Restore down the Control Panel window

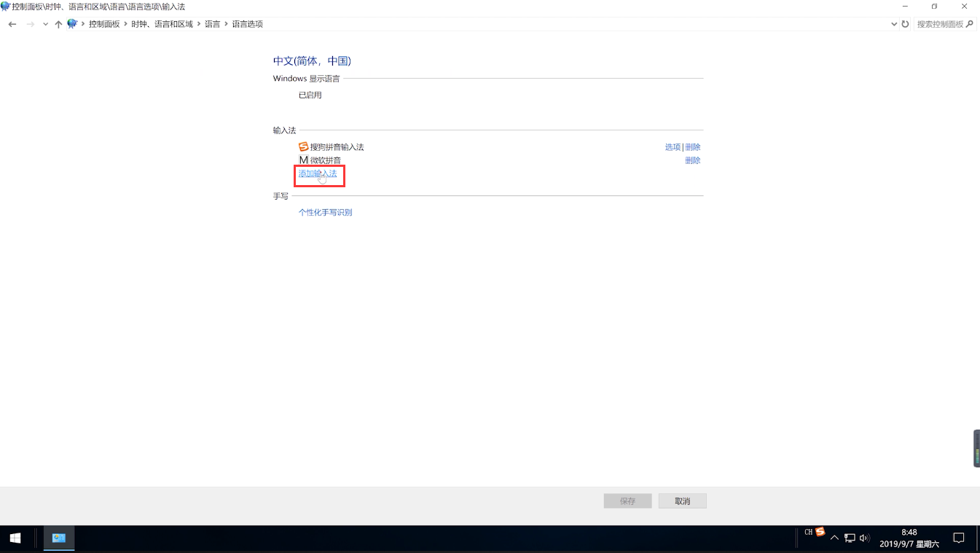(x=934, y=6)
